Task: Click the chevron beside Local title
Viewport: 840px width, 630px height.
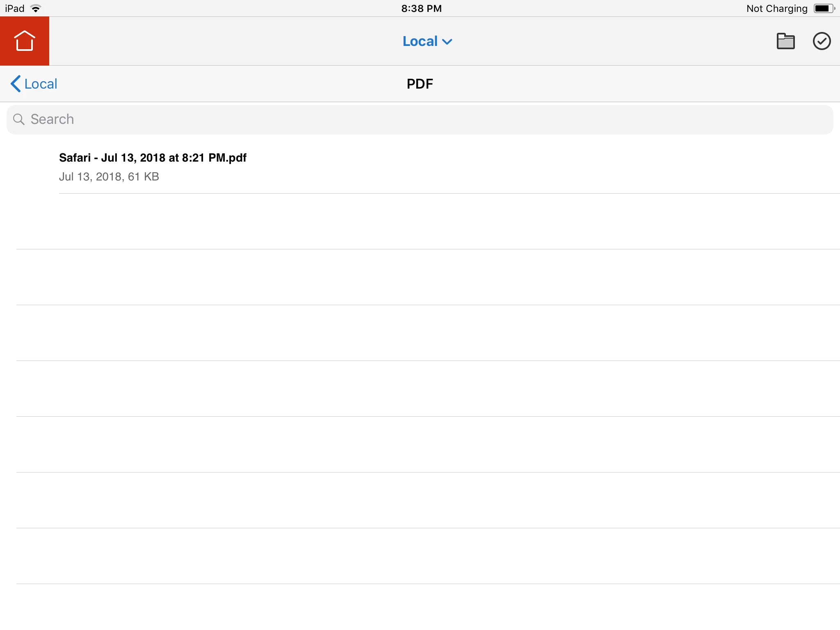Action: coord(447,42)
